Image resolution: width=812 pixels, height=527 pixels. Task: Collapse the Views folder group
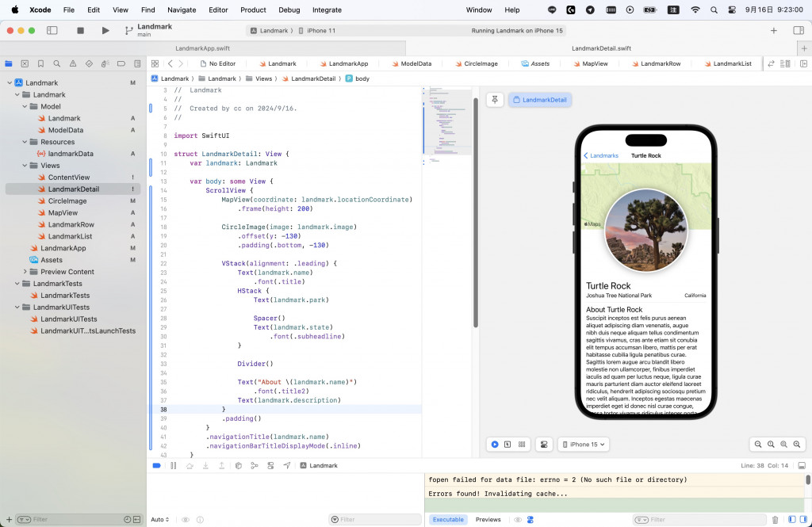(25, 166)
